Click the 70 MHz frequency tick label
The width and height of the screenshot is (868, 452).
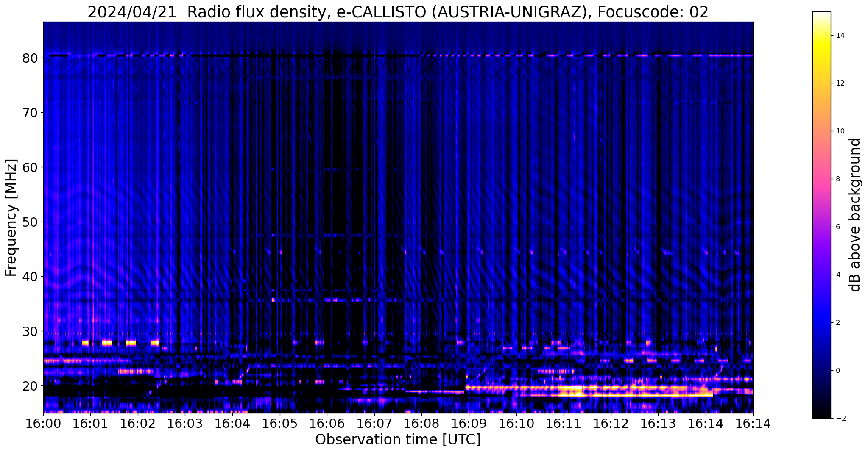click(x=30, y=113)
